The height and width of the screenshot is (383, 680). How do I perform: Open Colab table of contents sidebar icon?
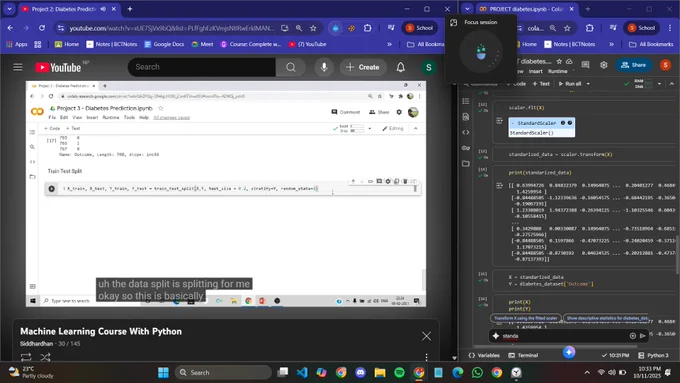point(466,101)
